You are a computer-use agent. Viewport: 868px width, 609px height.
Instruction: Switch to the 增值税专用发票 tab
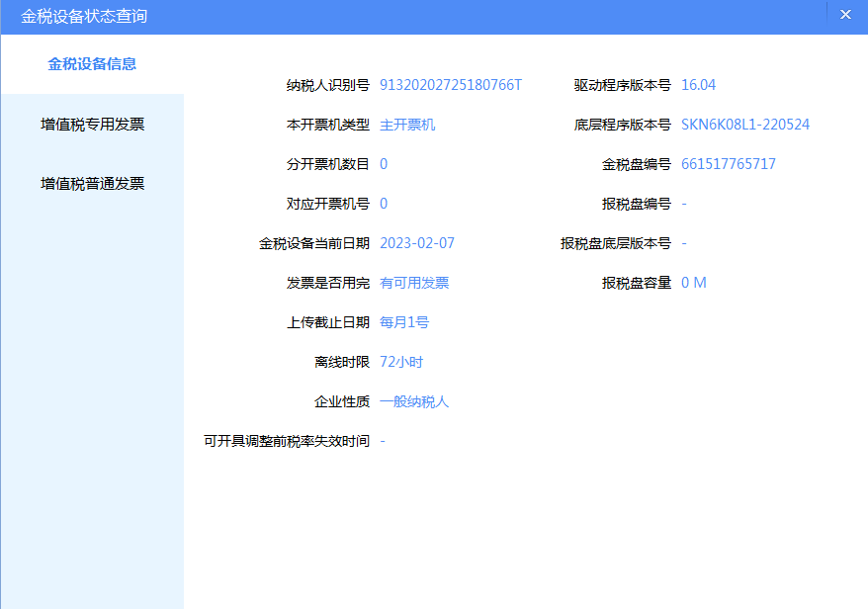click(92, 125)
